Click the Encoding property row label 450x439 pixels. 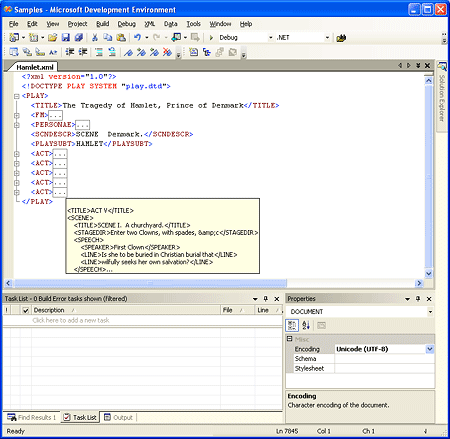307,349
